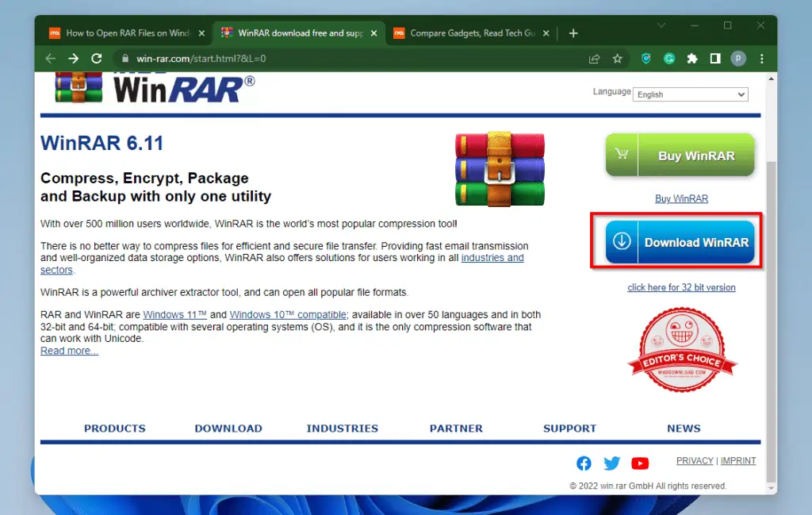
Task: Open the green Grammarly extension icon
Action: (x=669, y=59)
